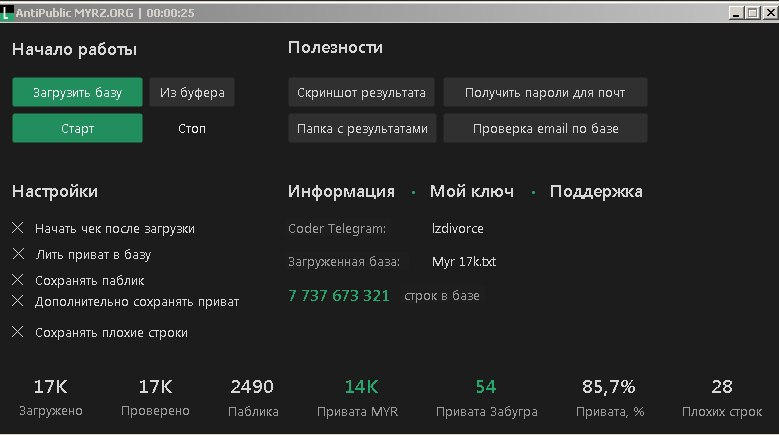Open the Мой ключ tab
This screenshot has height=435, width=779.
pyautogui.click(x=471, y=192)
